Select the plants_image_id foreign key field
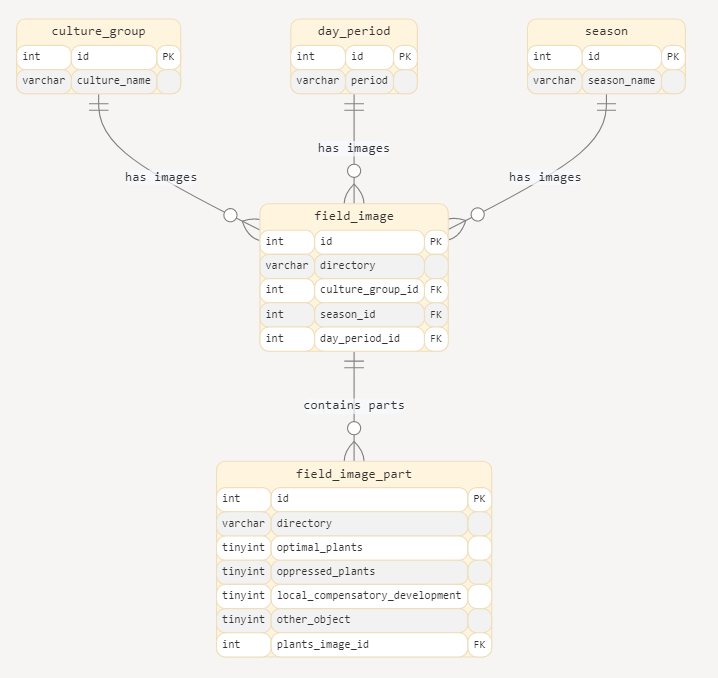Viewport: 718px width, 678px height. point(368,645)
